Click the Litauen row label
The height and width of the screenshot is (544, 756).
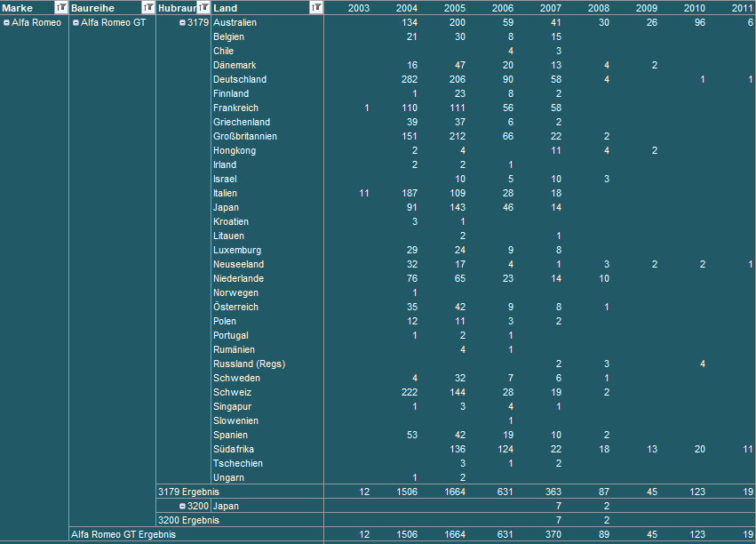pyautogui.click(x=228, y=236)
